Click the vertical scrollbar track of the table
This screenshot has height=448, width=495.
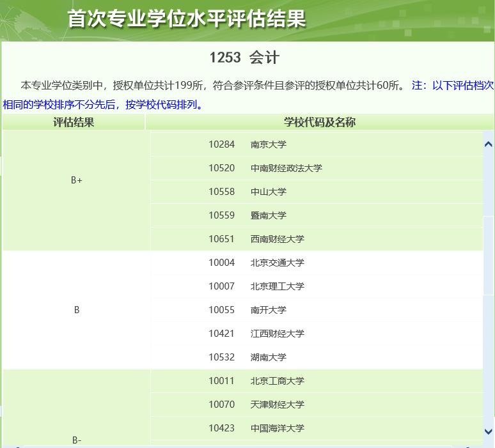tap(488, 288)
